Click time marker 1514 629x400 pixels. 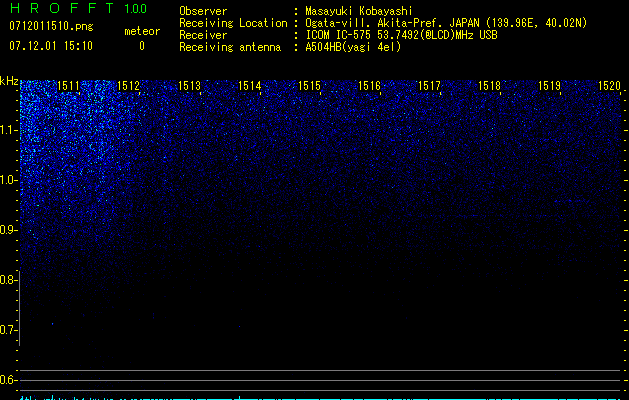pyautogui.click(x=250, y=86)
